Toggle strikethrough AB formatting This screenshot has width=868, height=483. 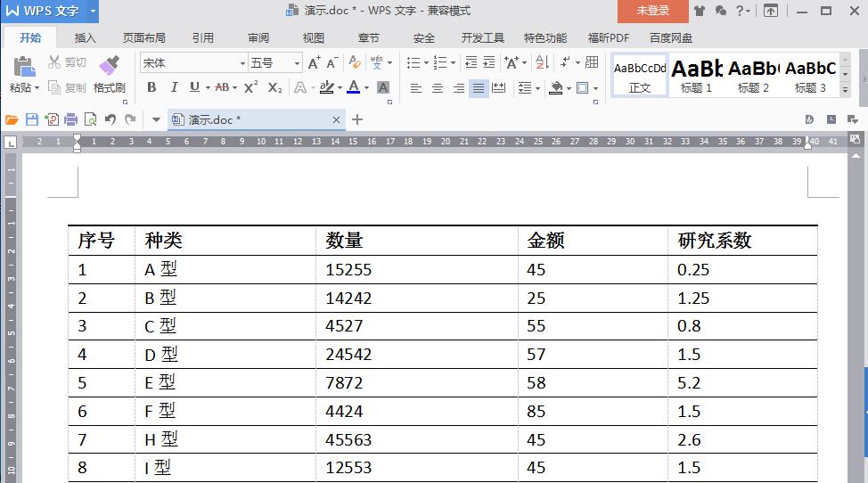pos(222,87)
